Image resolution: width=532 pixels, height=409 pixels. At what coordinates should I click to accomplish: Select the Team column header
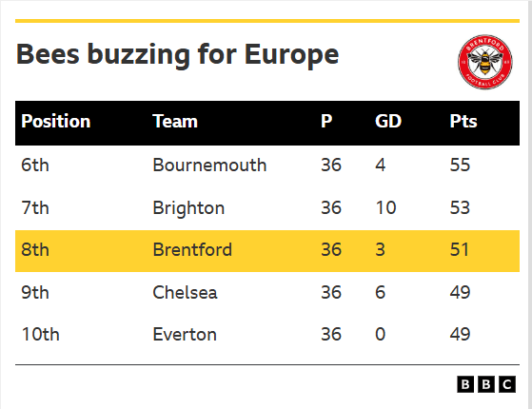[x=175, y=122]
